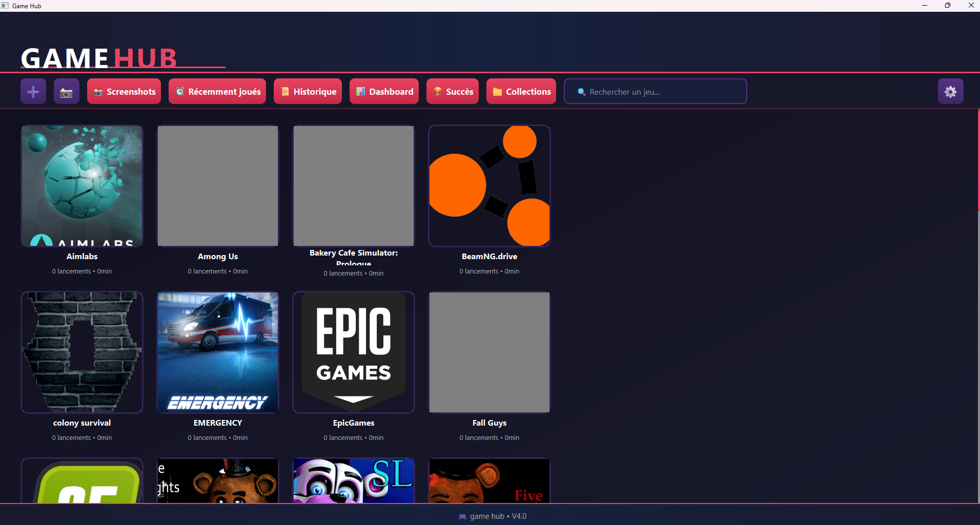Click the GAMEHUB logo title
Screen dimensions: 980x525
pos(99,58)
